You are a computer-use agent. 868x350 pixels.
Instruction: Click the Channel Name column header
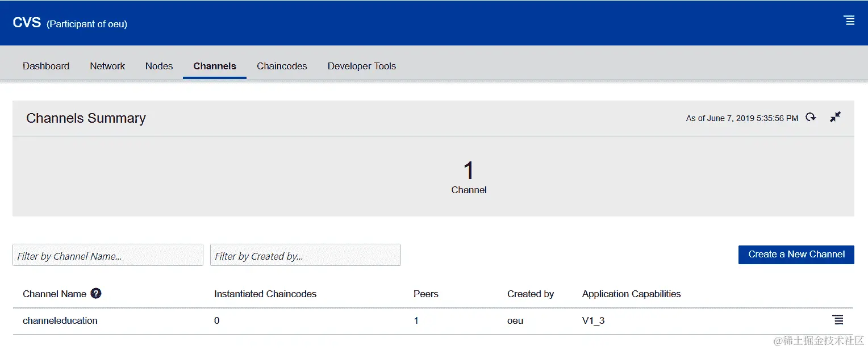coord(55,294)
